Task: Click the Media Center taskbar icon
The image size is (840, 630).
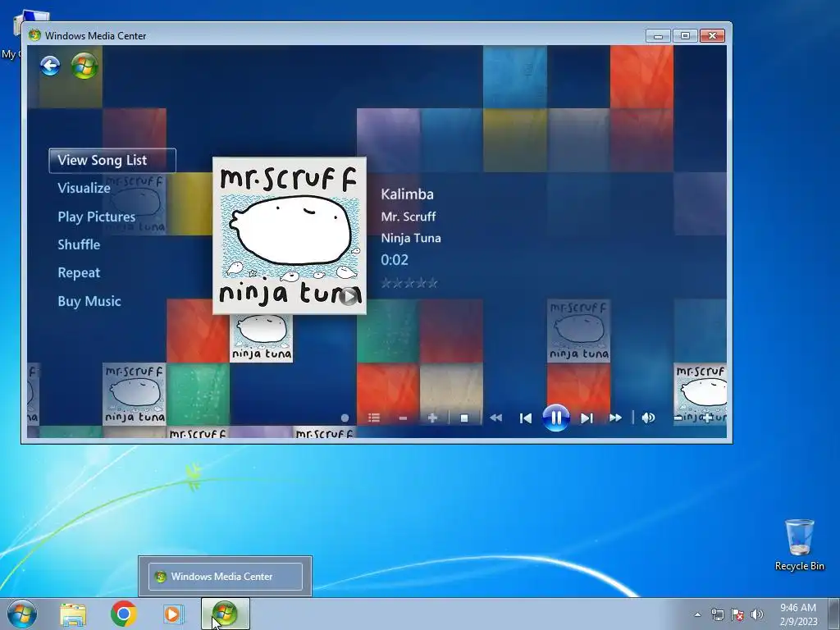Action: pos(225,614)
